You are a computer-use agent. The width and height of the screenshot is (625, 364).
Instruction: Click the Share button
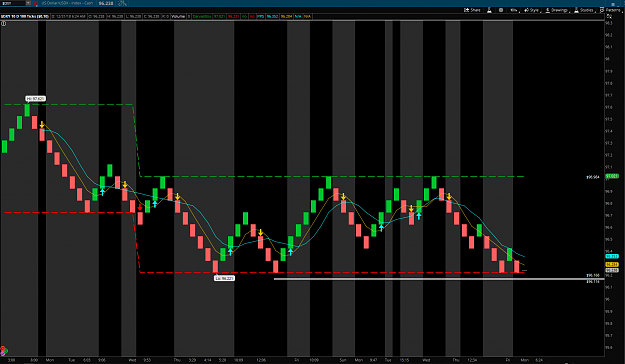point(472,10)
